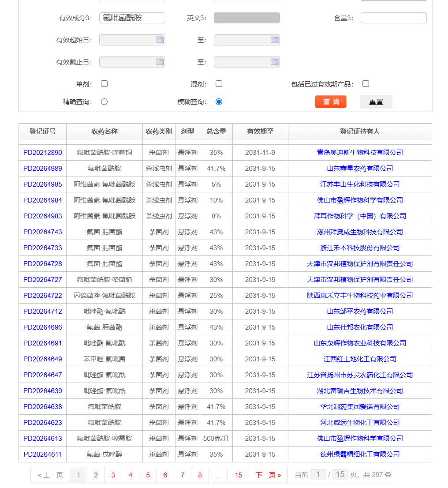This screenshot has width=448, height=488.
Task: Click the 有效起始日 date field
Action: click(x=132, y=40)
